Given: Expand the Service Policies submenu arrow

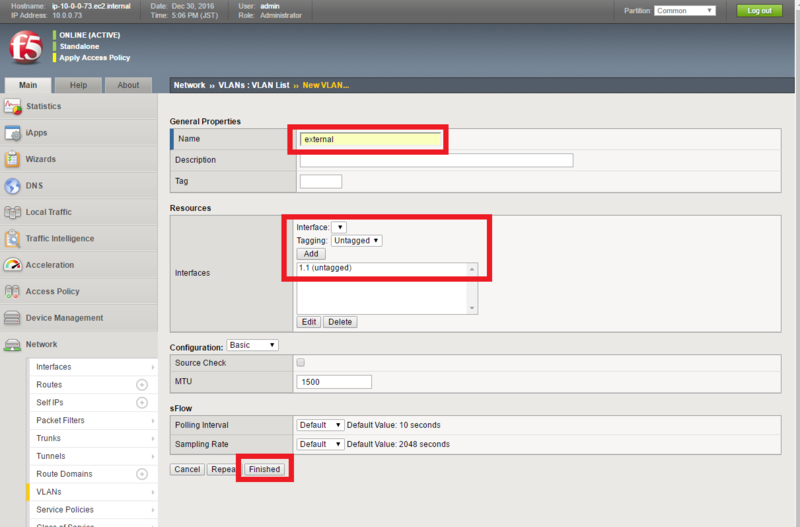Looking at the screenshot, I should (x=153, y=510).
